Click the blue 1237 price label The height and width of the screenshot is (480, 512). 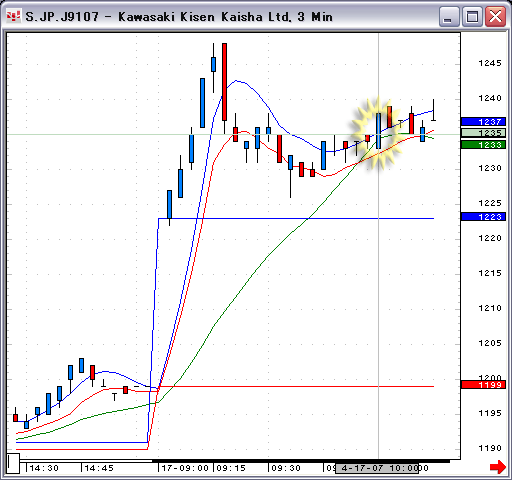click(483, 122)
